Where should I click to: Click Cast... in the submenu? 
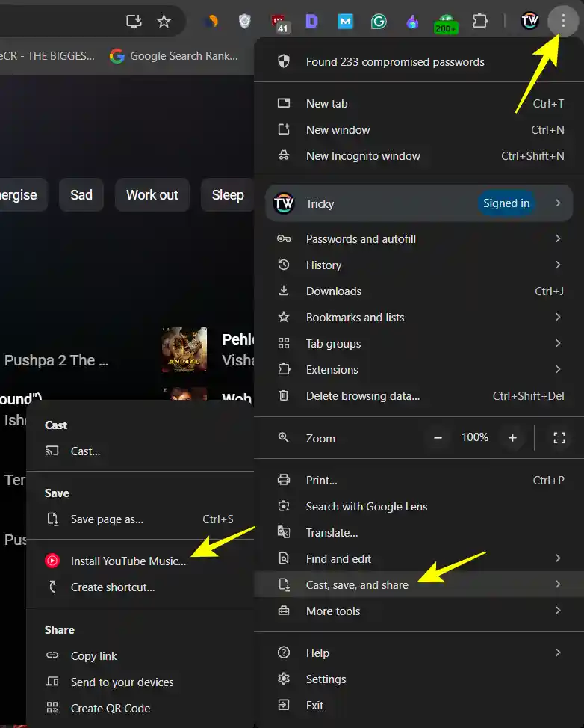click(140, 451)
